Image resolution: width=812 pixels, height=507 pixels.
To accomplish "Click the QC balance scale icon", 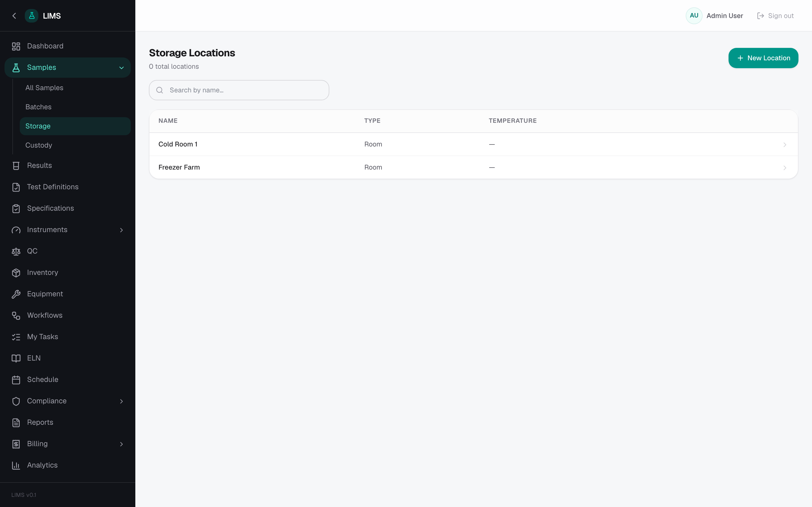I will (16, 252).
